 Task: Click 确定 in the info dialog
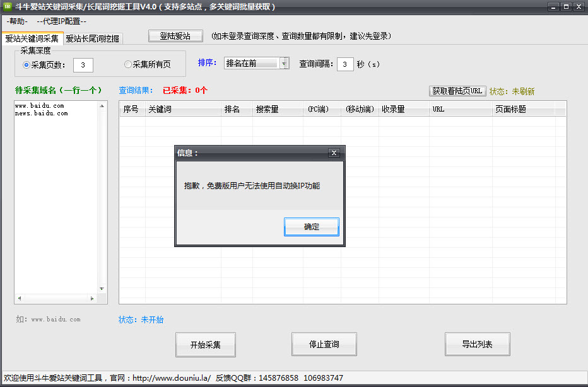point(312,227)
